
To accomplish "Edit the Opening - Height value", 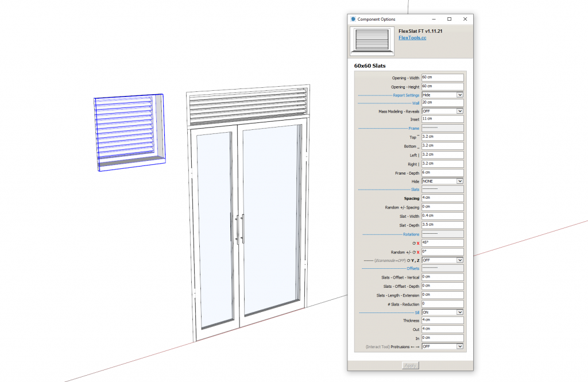I will coord(442,85).
